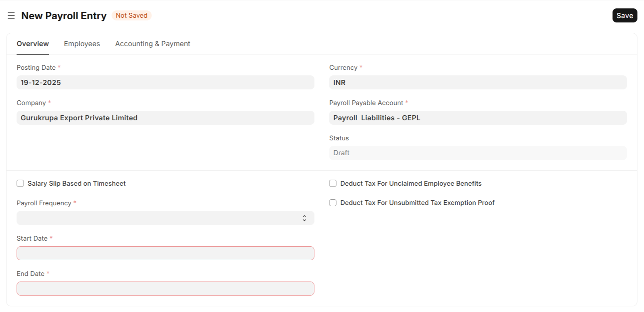
Task: Expand the Payroll Frequency dropdown
Action: point(166,218)
